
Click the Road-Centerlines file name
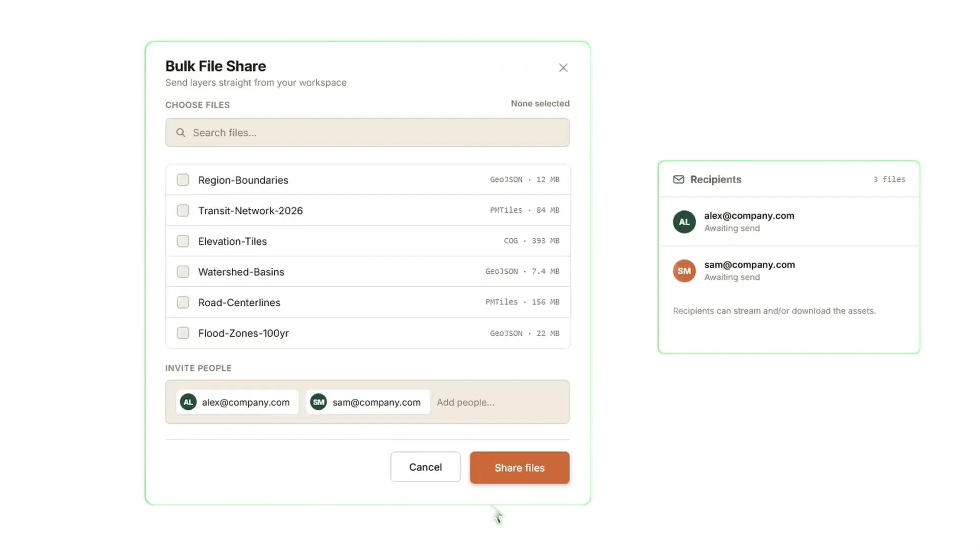tap(239, 303)
